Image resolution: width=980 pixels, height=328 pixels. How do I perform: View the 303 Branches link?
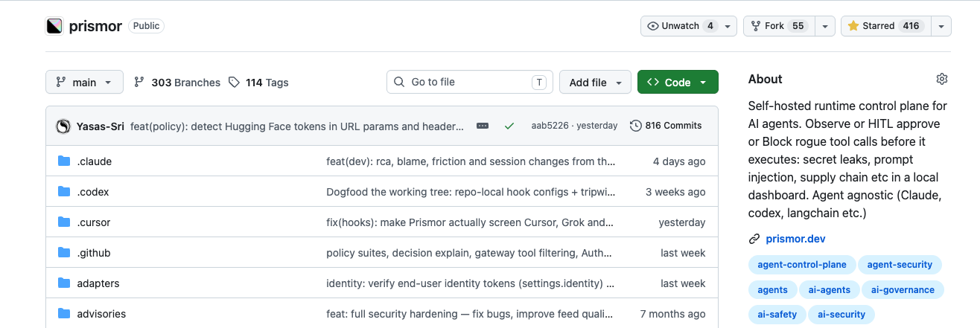tap(177, 83)
